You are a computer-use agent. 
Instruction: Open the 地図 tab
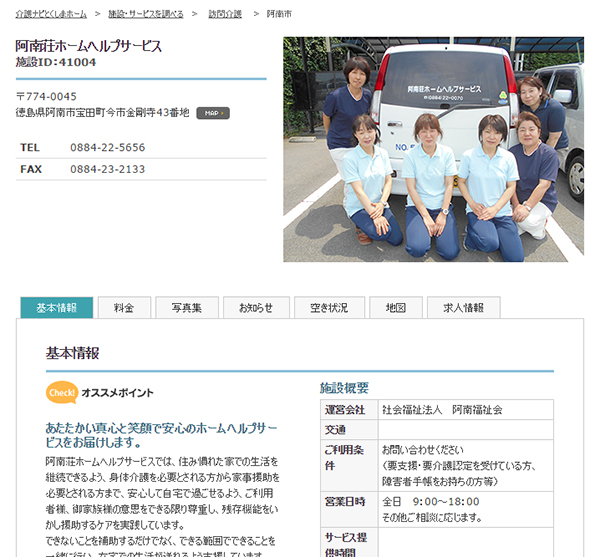tap(396, 308)
